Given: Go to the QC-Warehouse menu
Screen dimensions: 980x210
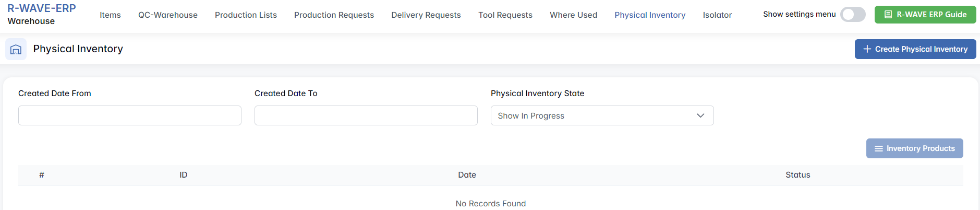Looking at the screenshot, I should 168,15.
